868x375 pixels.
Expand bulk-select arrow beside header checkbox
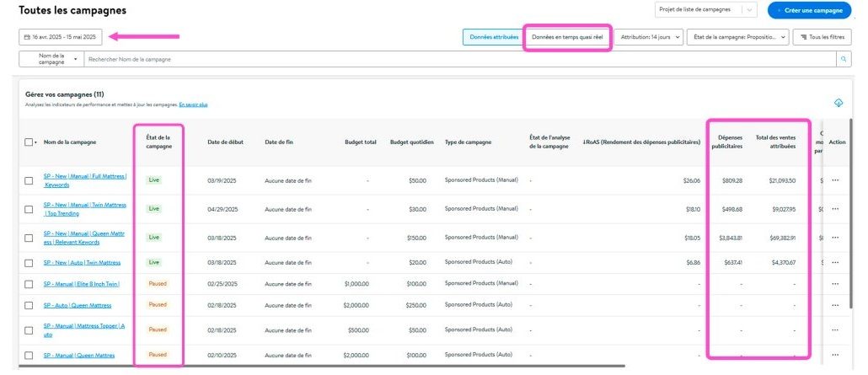pos(36,143)
